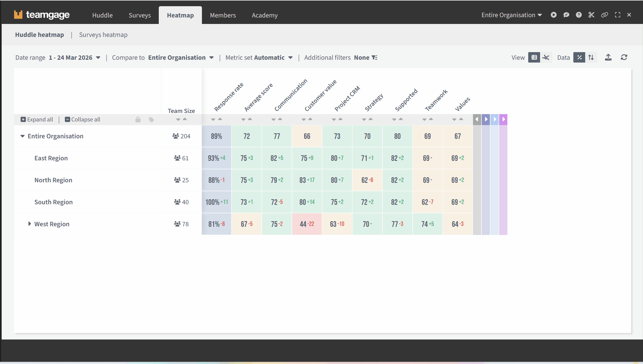Click the purple column group arrow
The height and width of the screenshot is (364, 643).
pos(503,119)
